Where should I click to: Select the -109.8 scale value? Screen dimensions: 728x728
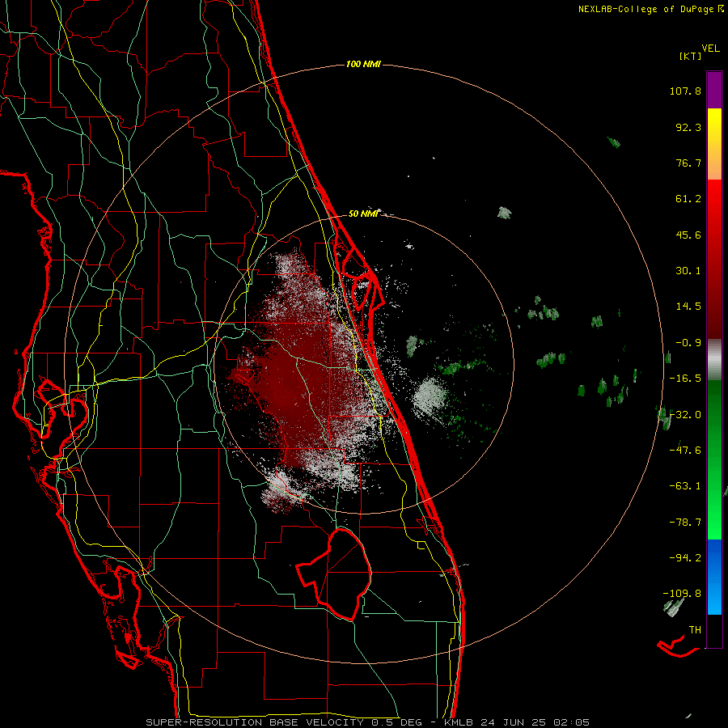pos(682,594)
